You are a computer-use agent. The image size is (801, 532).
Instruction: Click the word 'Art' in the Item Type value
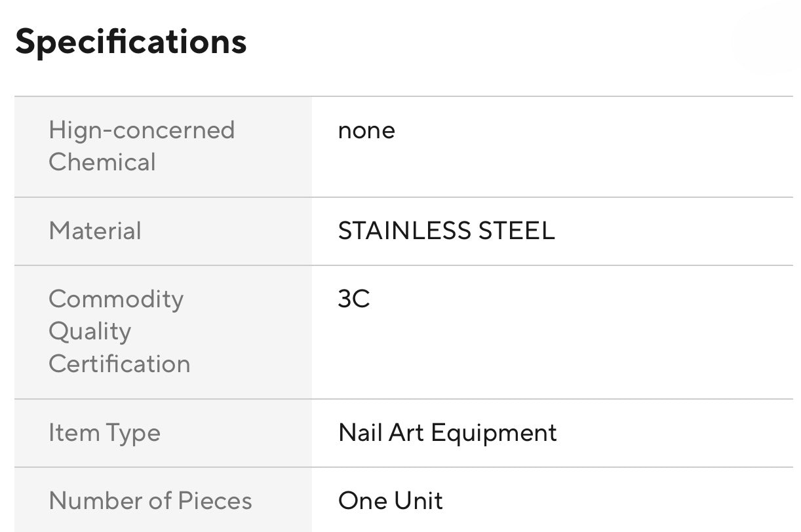tap(406, 433)
